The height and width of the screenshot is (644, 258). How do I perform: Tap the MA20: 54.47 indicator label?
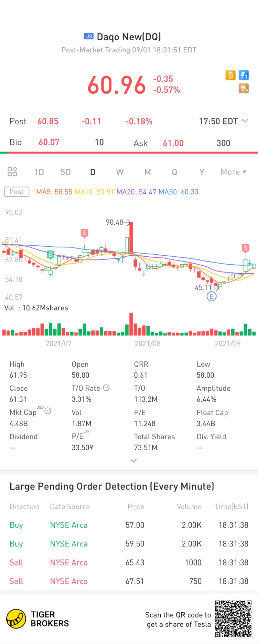point(136,192)
